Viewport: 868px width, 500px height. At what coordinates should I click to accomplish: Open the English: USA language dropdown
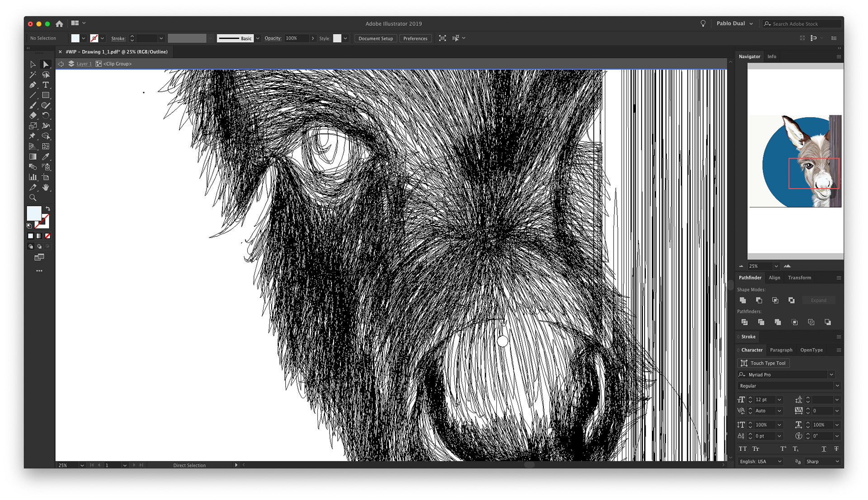(x=779, y=462)
